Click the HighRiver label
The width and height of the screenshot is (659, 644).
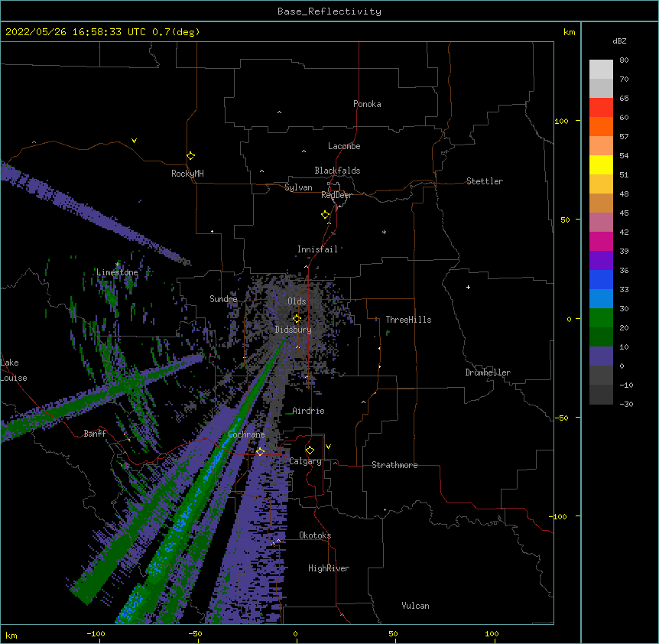point(329,568)
